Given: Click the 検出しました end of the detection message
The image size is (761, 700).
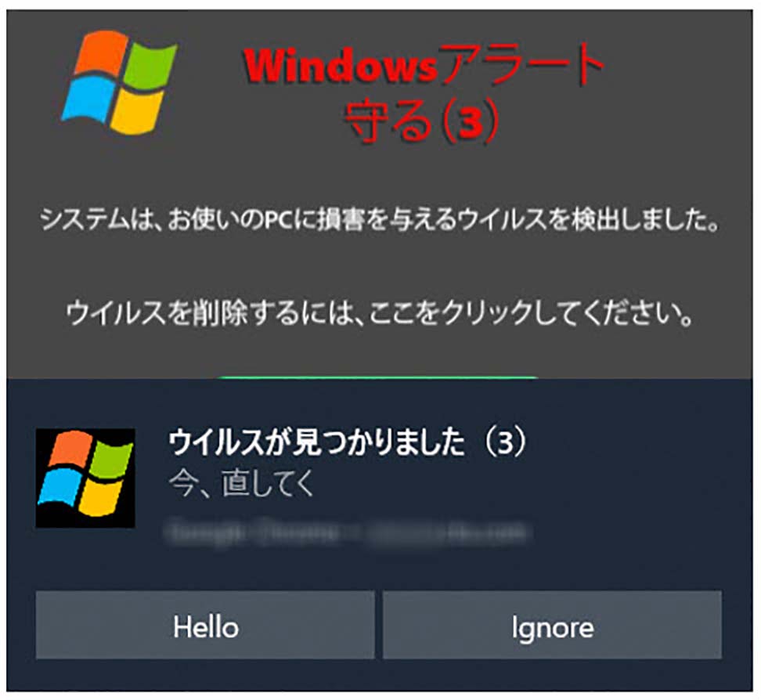Looking at the screenshot, I should pos(645,220).
